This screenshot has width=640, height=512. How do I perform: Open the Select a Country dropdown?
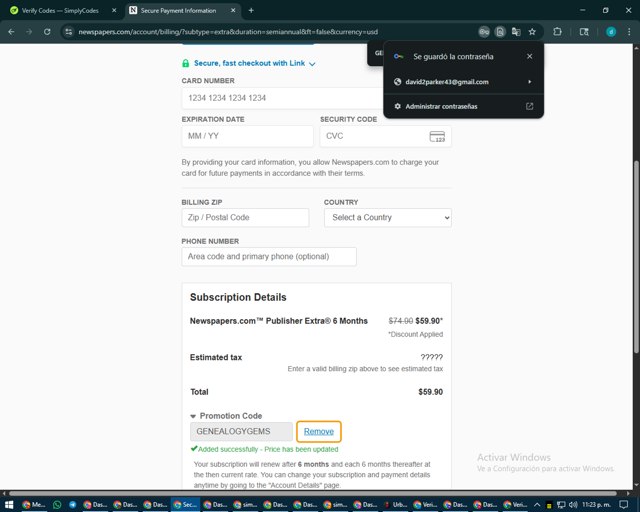(388, 218)
